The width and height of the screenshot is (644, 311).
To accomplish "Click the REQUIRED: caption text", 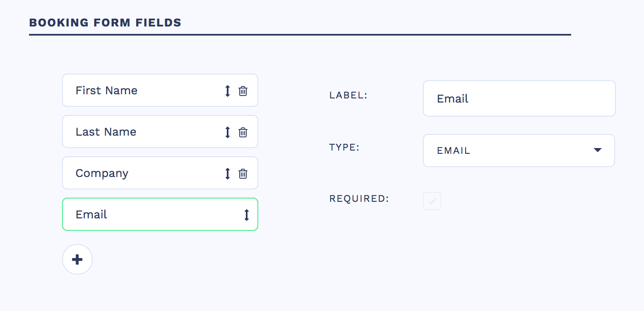I will [359, 199].
